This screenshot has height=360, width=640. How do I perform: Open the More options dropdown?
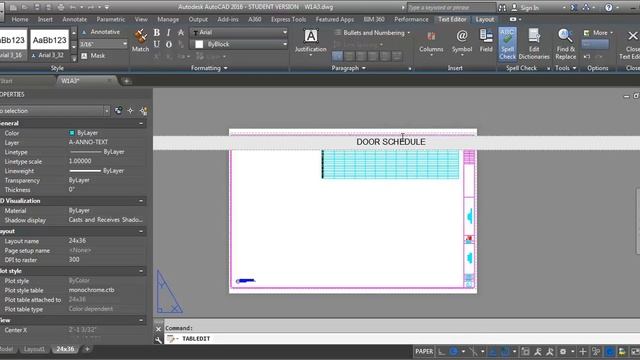click(x=598, y=33)
